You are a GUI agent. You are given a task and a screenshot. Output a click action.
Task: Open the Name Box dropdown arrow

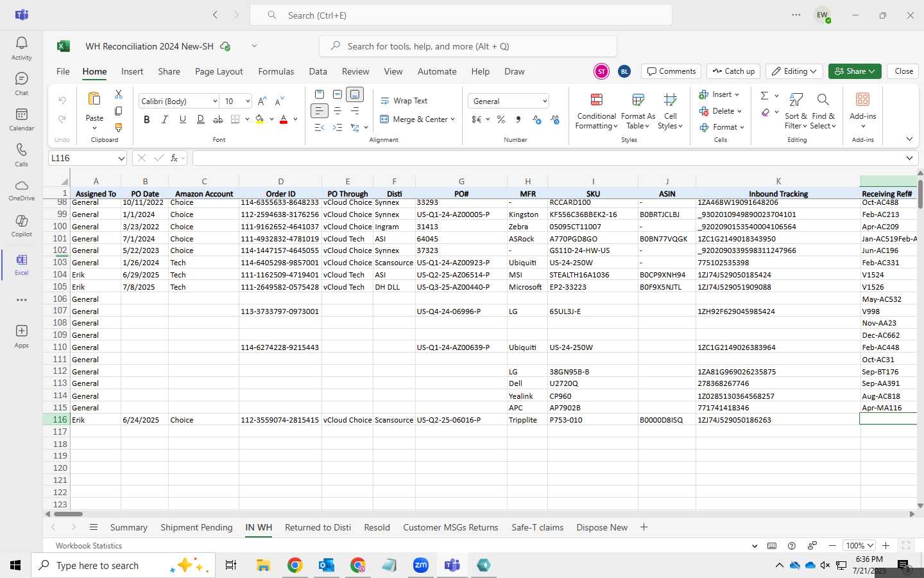tap(121, 158)
